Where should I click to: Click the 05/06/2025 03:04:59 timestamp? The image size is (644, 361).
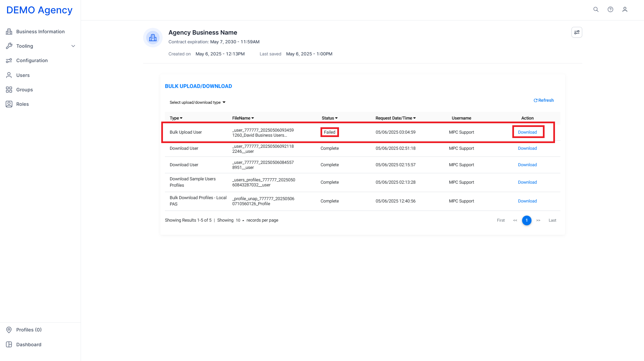click(x=395, y=132)
